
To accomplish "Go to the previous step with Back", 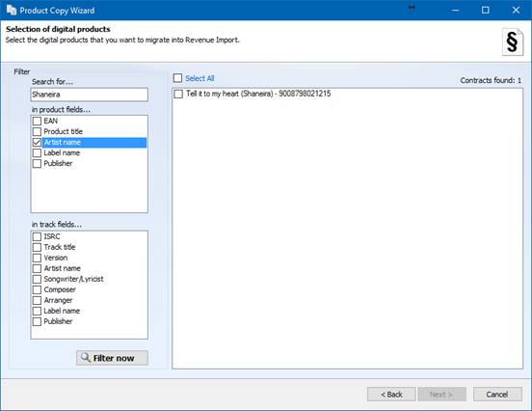I will tap(391, 395).
